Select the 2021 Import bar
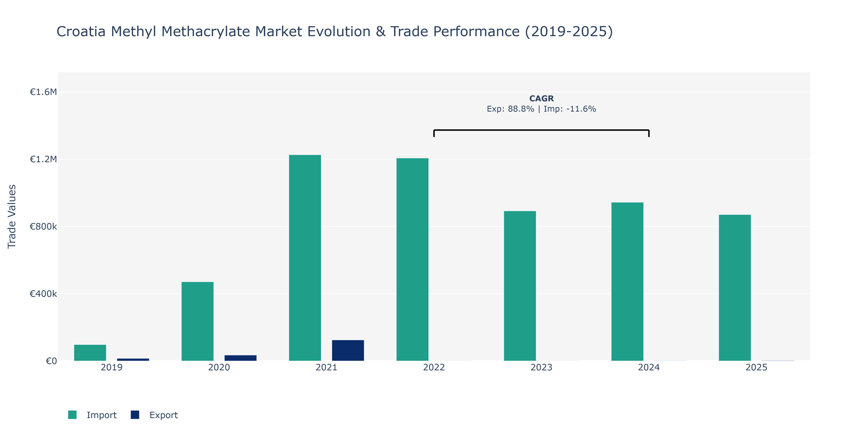 [x=305, y=258]
